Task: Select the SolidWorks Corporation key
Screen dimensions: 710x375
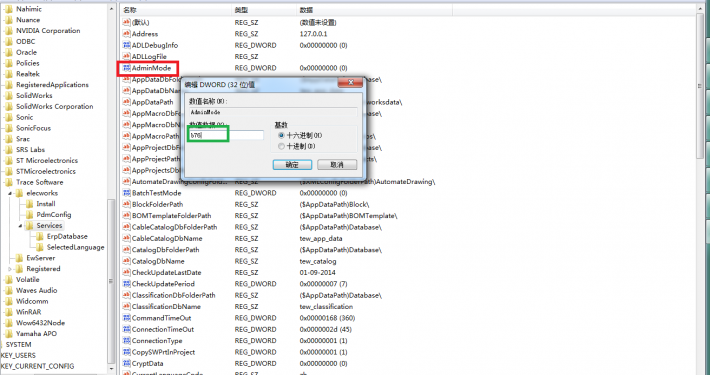Action: [x=54, y=106]
